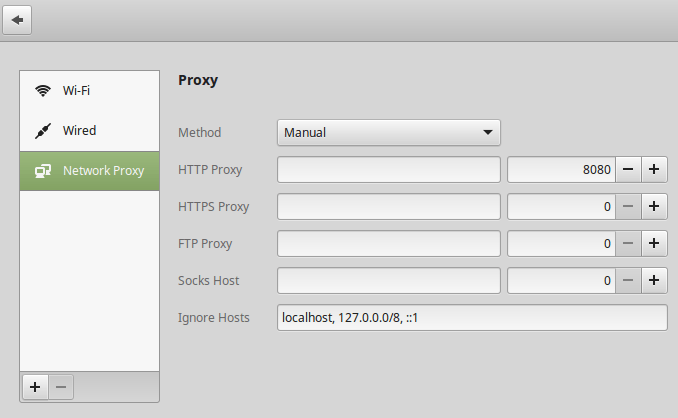
Task: Decrease the HTTPS Proxy port value
Action: 628,207
